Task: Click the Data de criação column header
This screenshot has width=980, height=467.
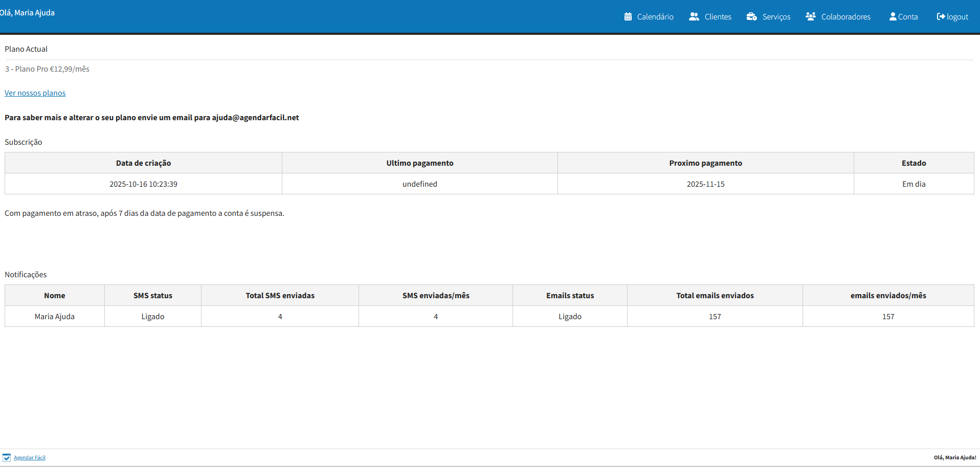Action: click(x=143, y=163)
